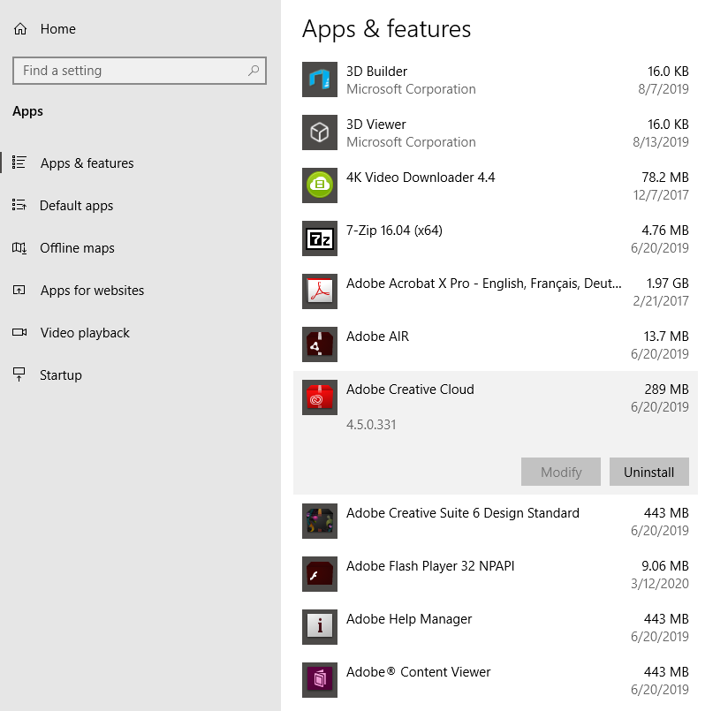Click the 7-Zip app icon
Image resolution: width=728 pixels, height=711 pixels.
[x=320, y=238]
